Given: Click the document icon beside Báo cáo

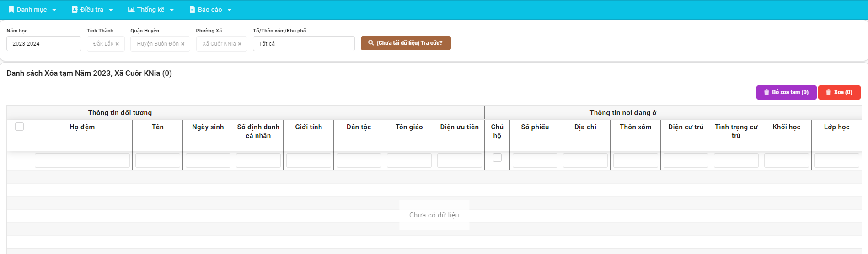Looking at the screenshot, I should pyautogui.click(x=193, y=10).
